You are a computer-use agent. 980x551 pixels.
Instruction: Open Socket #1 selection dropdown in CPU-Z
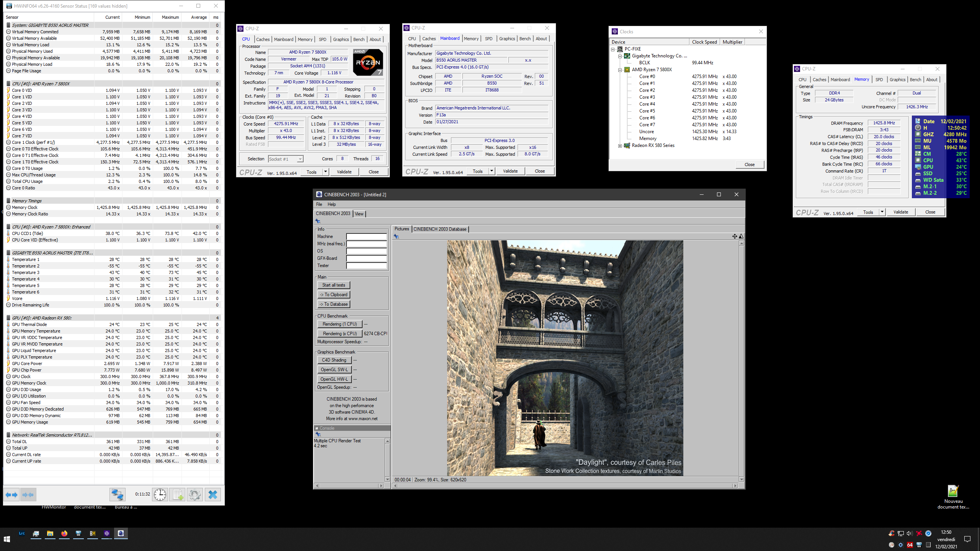(300, 159)
